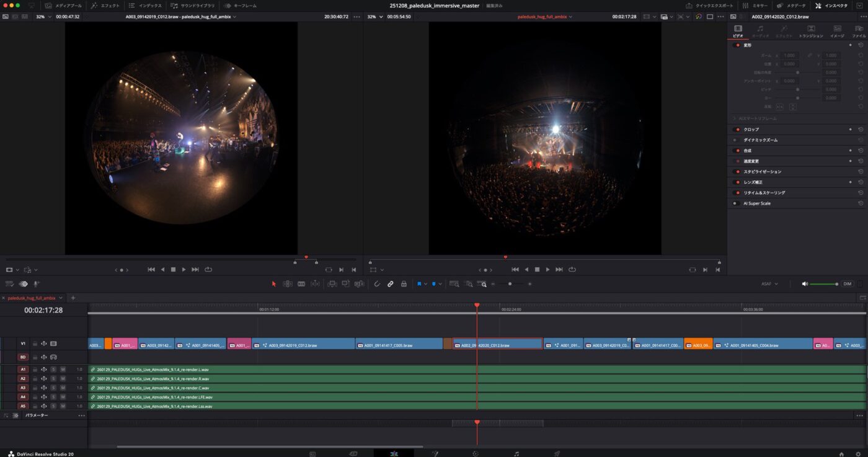Open timeline viewer 32% zoom dropdown
The width and height of the screenshot is (868, 457).
click(374, 17)
